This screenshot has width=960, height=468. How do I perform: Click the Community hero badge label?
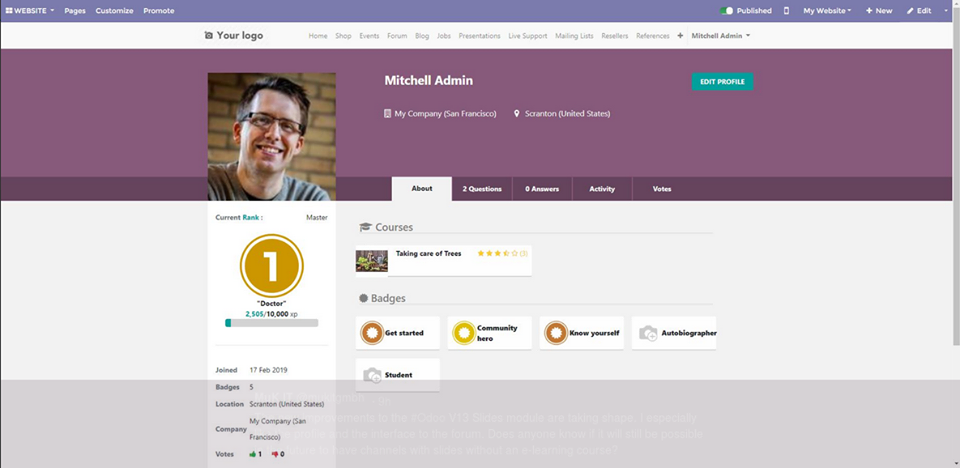497,333
